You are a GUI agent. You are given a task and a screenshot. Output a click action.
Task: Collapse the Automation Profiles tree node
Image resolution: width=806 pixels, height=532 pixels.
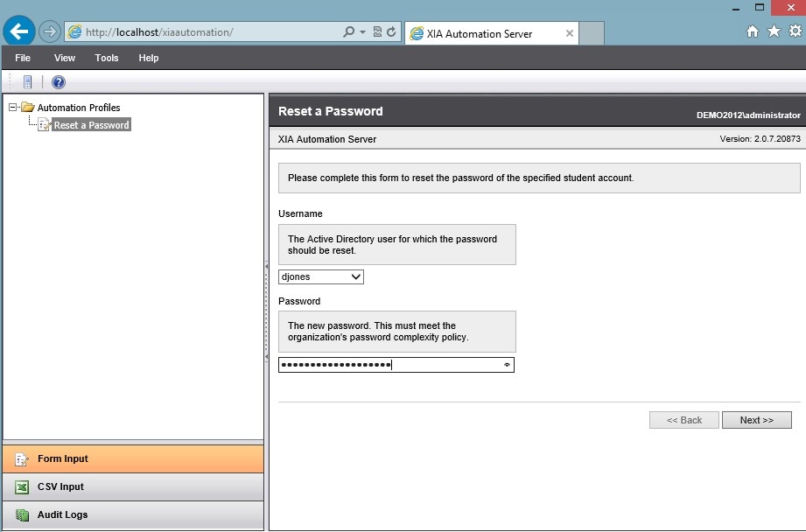[x=12, y=108]
